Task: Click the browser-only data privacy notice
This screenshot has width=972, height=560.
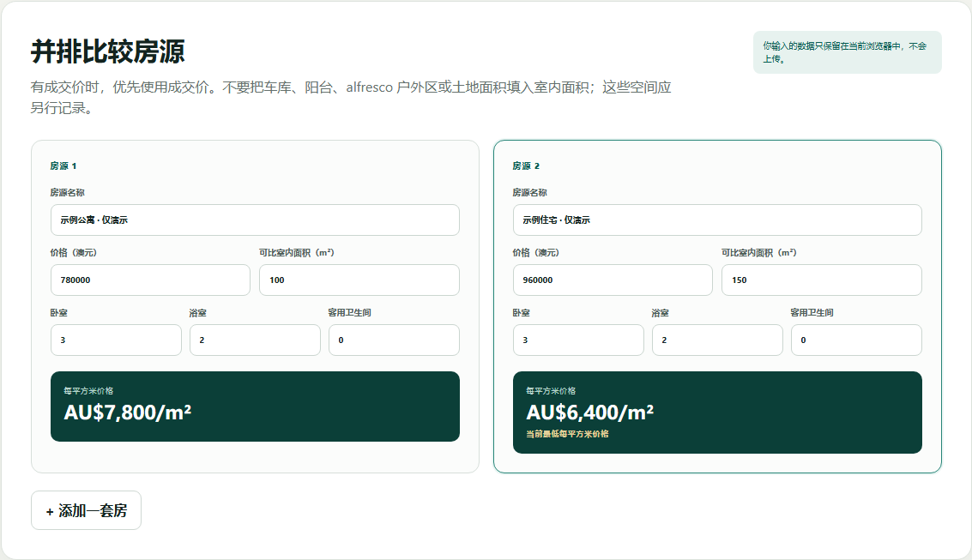Action: [847, 52]
